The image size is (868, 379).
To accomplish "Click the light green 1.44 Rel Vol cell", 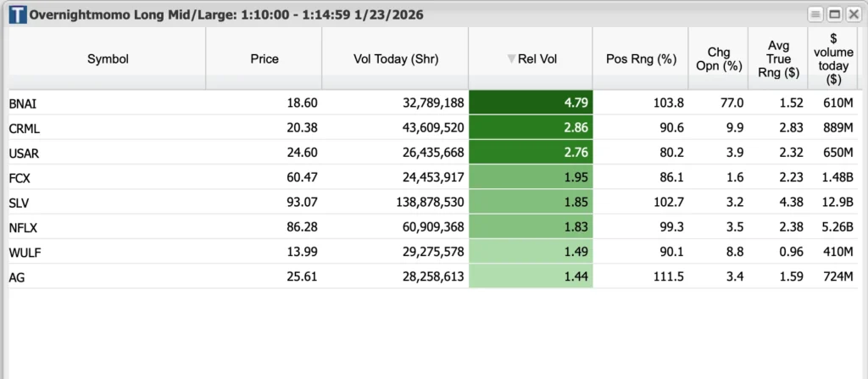I will tap(531, 276).
